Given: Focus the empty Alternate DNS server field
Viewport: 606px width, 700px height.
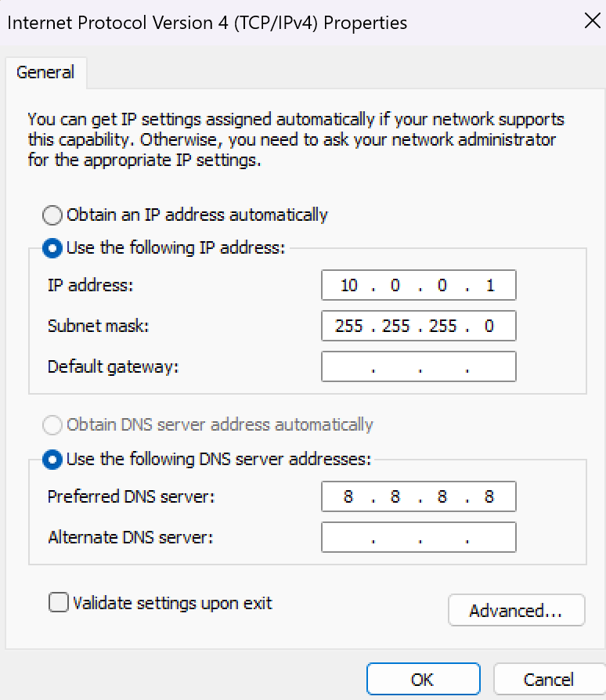Looking at the screenshot, I should coord(419,537).
